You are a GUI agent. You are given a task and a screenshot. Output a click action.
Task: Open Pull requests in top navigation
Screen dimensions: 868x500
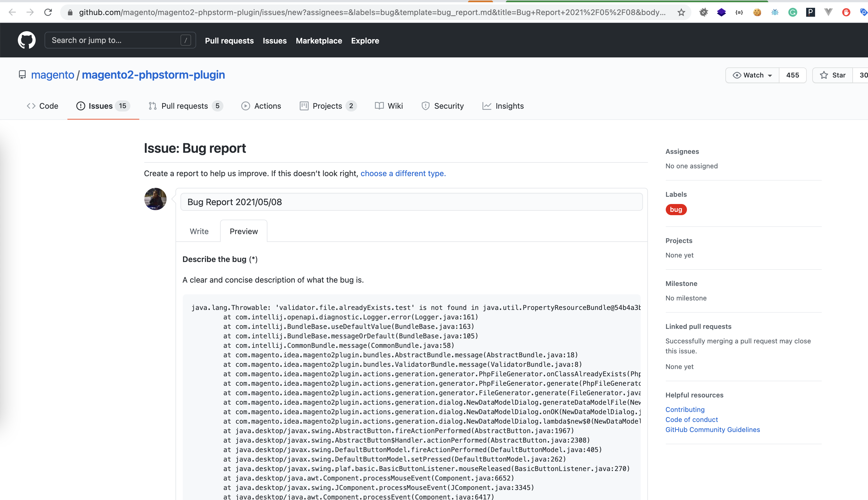(229, 40)
